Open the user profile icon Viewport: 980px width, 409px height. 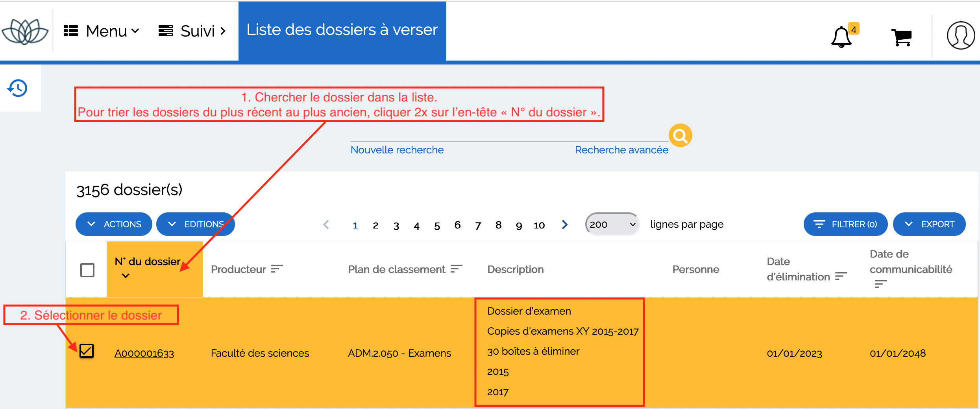[960, 35]
